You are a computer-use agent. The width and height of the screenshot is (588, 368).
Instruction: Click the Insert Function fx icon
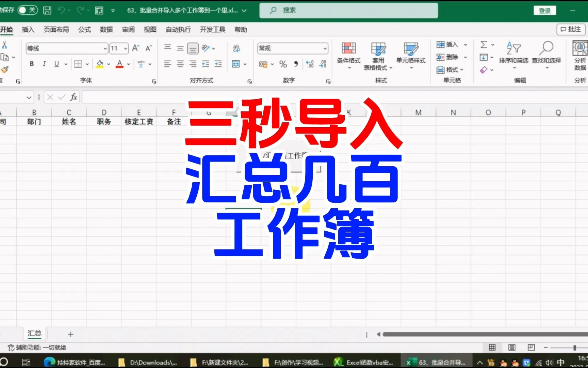pos(73,97)
